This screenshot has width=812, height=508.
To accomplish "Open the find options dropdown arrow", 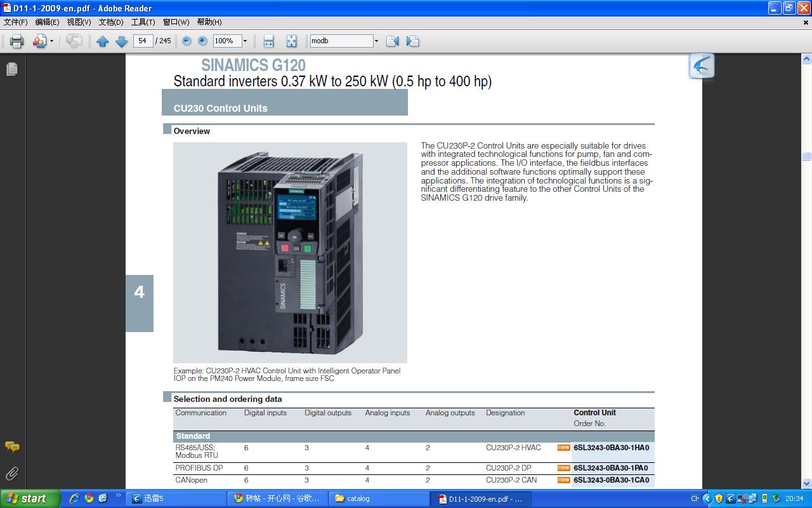I will (376, 41).
